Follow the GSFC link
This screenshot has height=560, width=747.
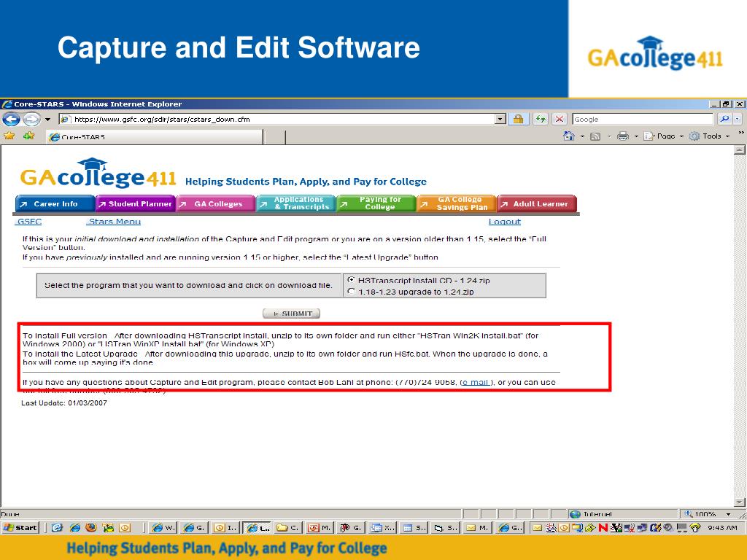click(28, 222)
